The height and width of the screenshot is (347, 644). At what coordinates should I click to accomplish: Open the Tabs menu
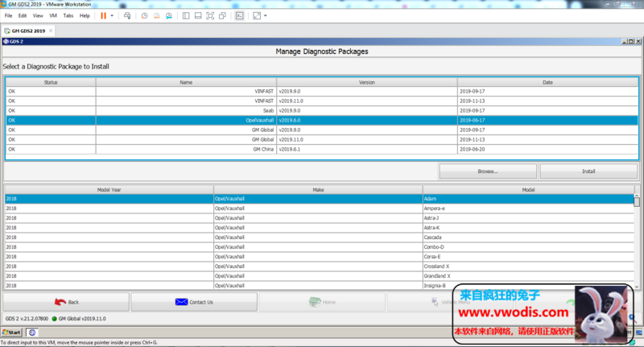click(68, 15)
